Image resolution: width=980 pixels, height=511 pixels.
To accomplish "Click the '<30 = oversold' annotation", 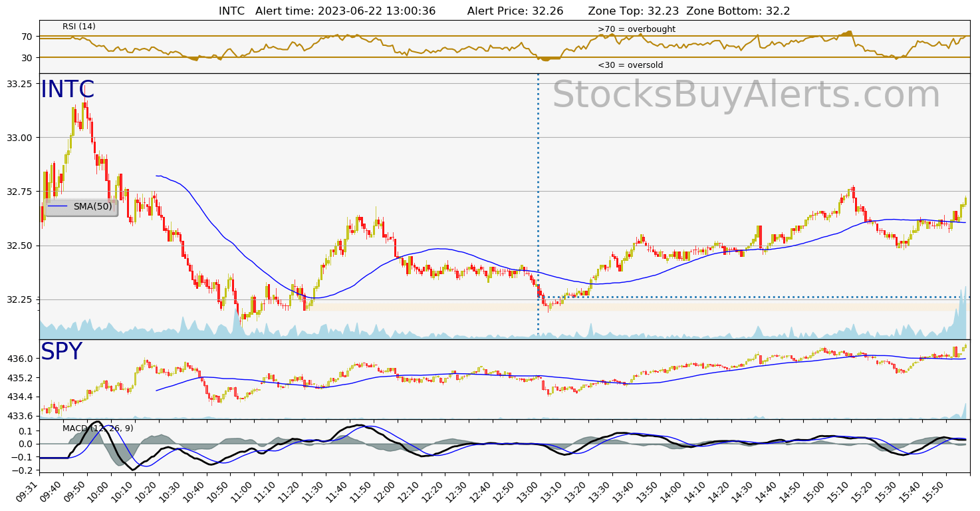I will tap(630, 65).
